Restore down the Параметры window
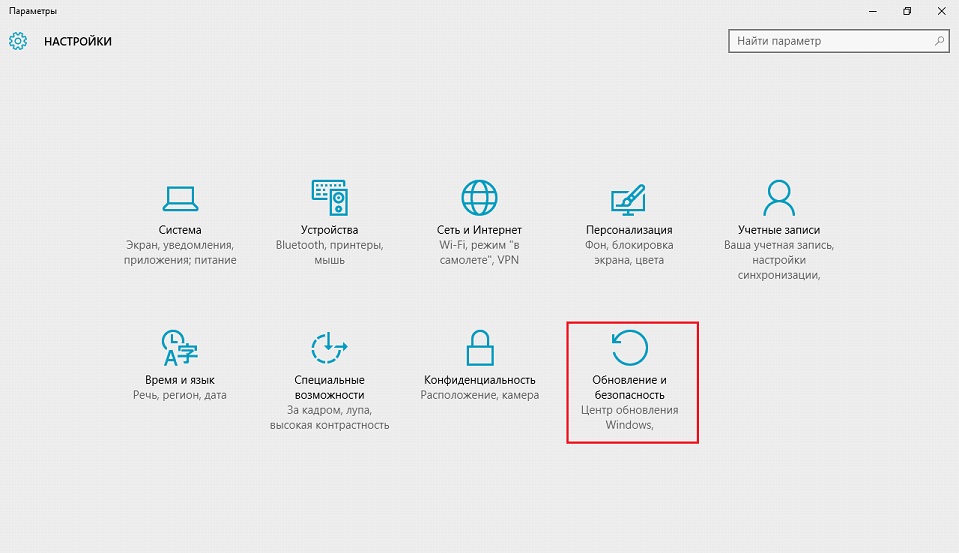This screenshot has width=959, height=553. point(907,11)
